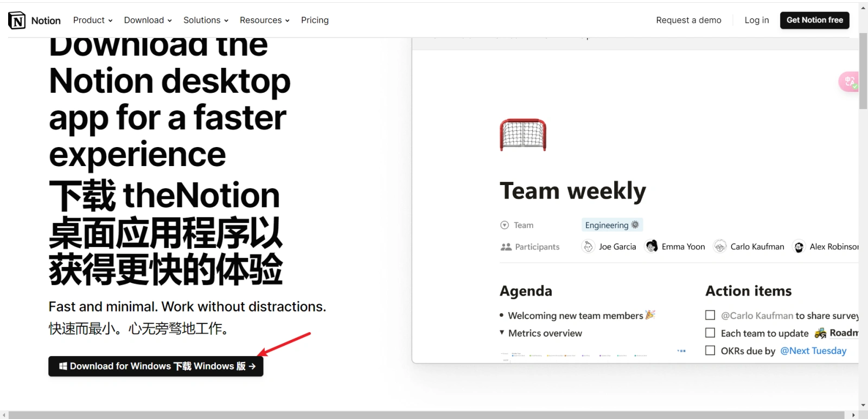Click the Notion logo icon

17,20
